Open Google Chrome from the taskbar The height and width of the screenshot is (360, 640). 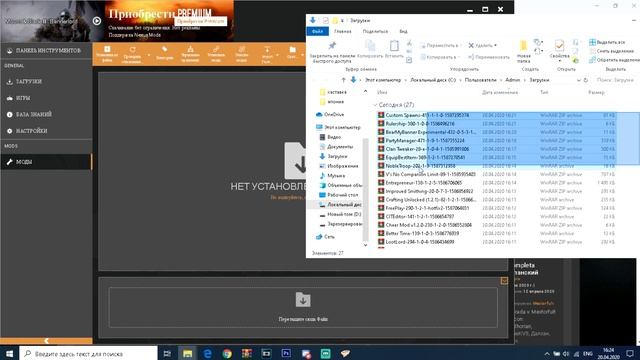[x=227, y=353]
